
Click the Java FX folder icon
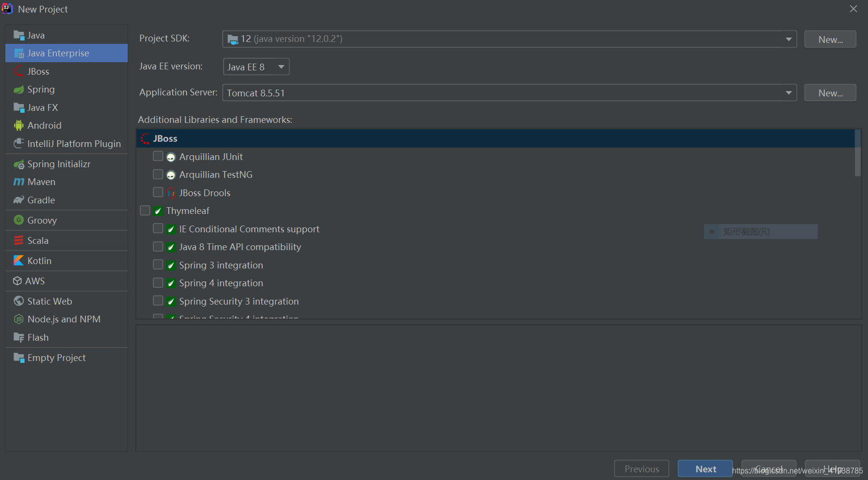(x=19, y=107)
